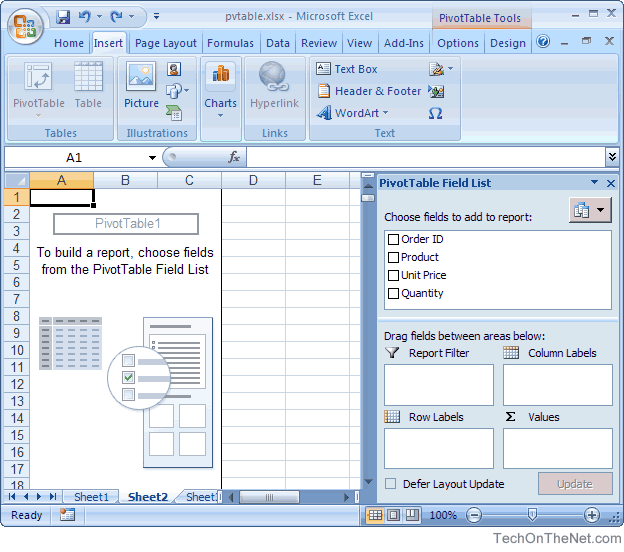The width and height of the screenshot is (624, 552).
Task: Open the Signature Line dropdown arrow
Action: pos(450,69)
